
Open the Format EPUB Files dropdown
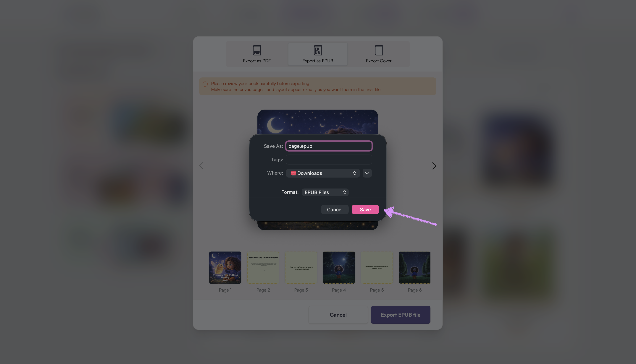coord(325,192)
